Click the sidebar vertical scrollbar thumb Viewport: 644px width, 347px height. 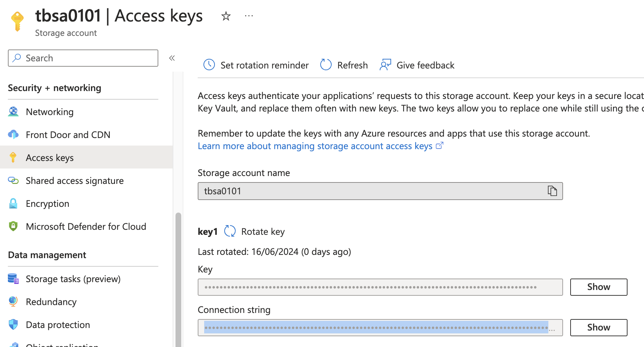pyautogui.click(x=178, y=280)
